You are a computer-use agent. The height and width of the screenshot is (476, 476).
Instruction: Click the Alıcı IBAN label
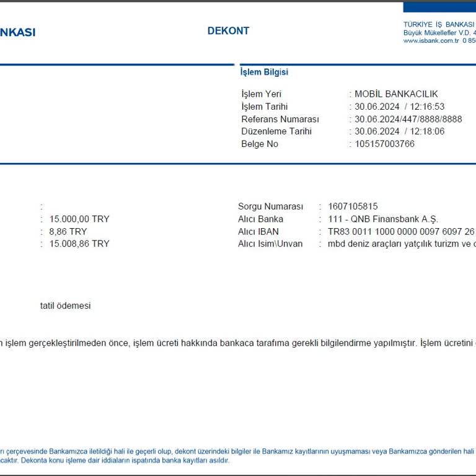coord(258,232)
